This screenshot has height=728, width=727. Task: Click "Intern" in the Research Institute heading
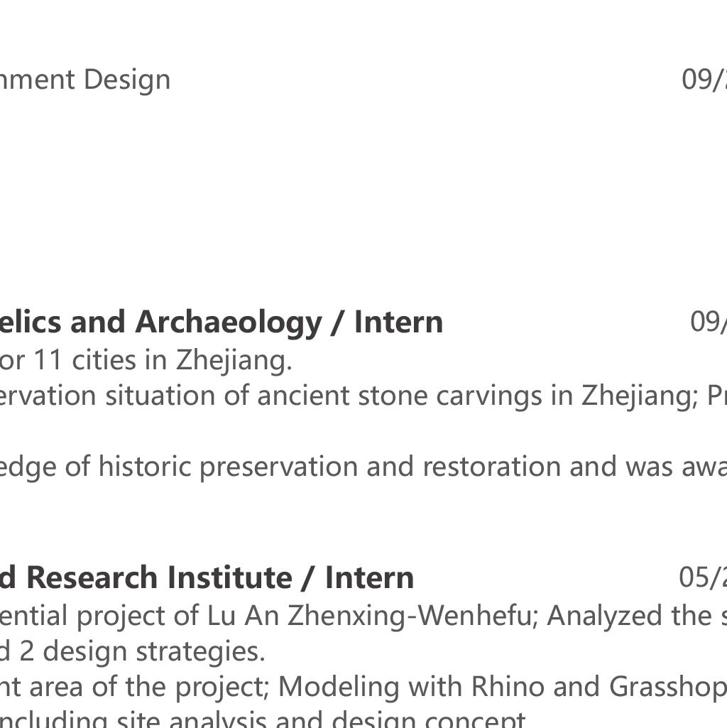369,577
